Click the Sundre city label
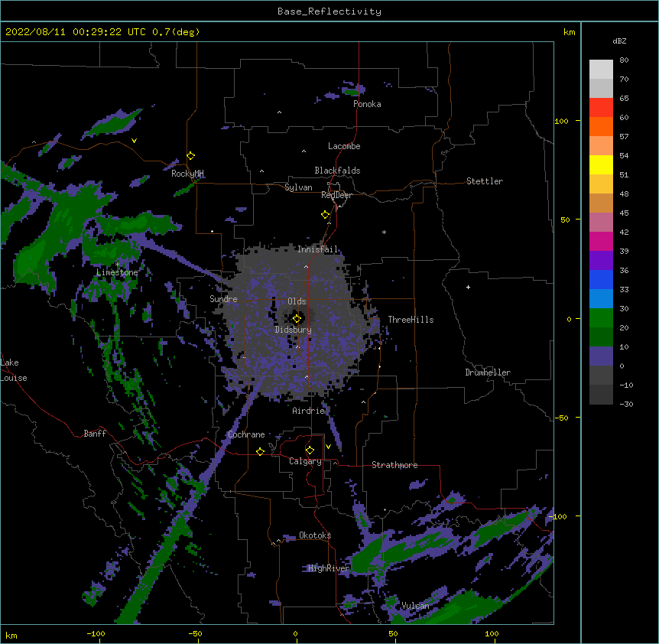The width and height of the screenshot is (659, 644). pos(223,299)
